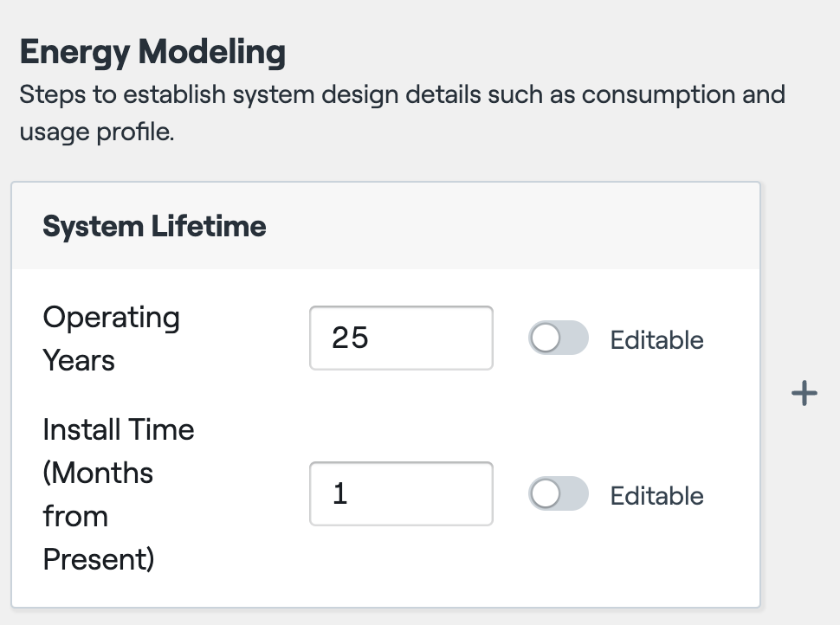The height and width of the screenshot is (625, 840).
Task: Click the Editable label beside Install Time
Action: (x=656, y=495)
